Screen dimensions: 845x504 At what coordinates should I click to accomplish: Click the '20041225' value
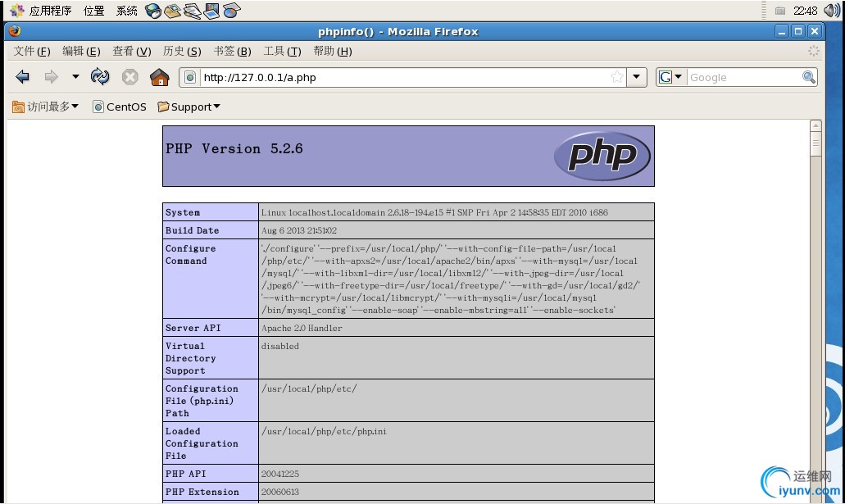pos(280,474)
